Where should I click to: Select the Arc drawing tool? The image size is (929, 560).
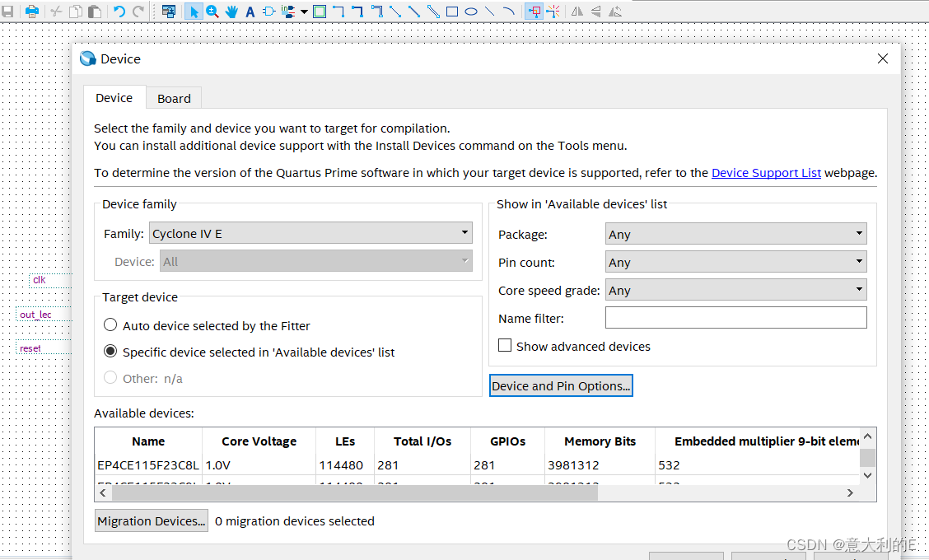pos(508,12)
